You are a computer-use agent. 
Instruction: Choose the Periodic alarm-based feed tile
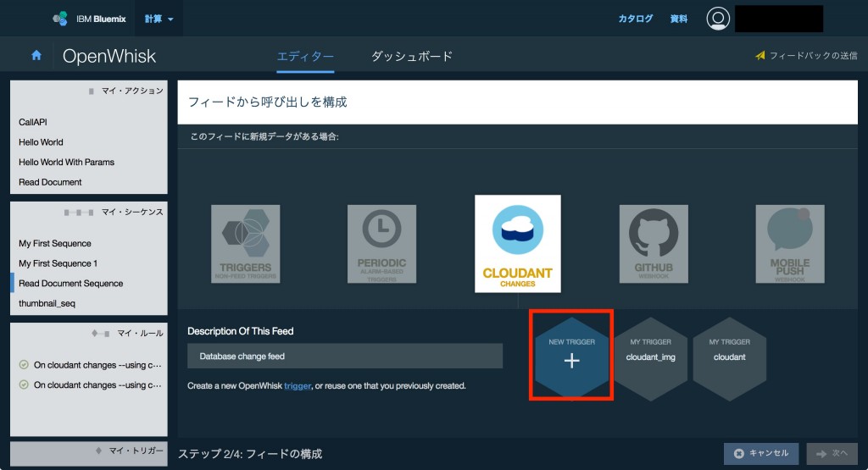tap(381, 244)
